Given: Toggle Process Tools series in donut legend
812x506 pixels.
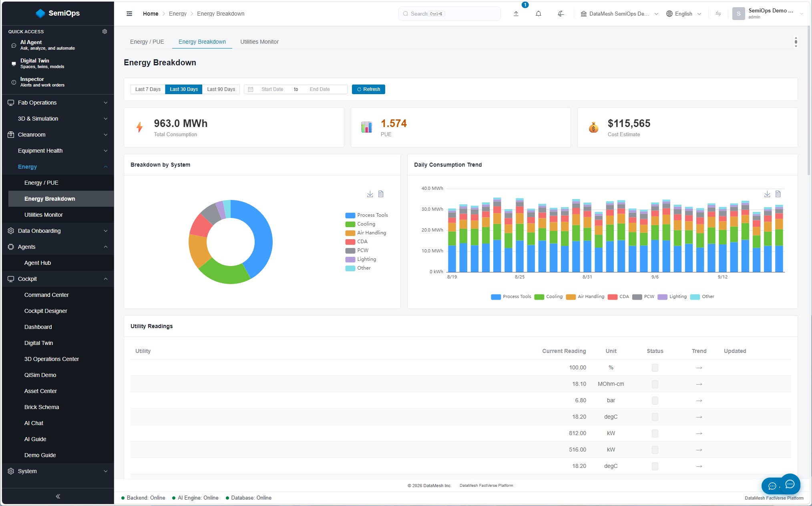Looking at the screenshot, I should click(x=367, y=215).
